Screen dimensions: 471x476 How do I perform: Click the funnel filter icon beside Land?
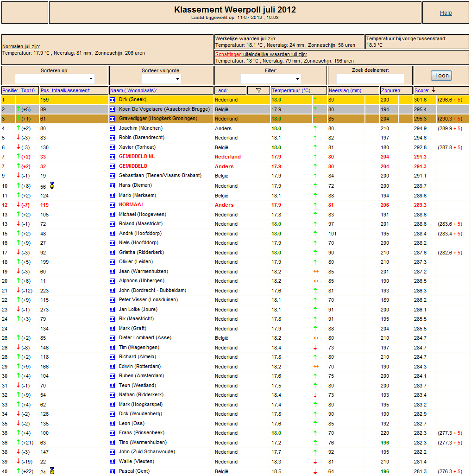tap(258, 90)
